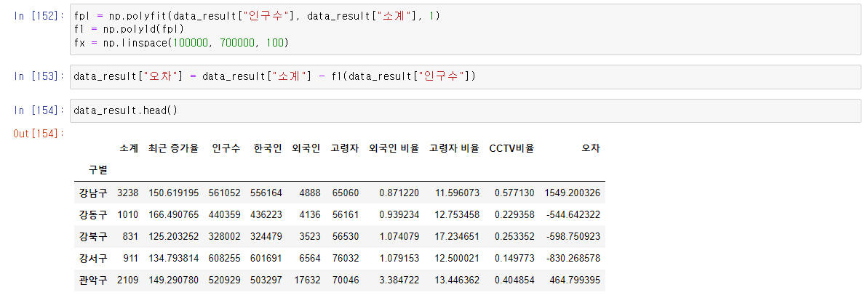Click error value 1549.200326
This screenshot has width=868, height=295.
tap(573, 193)
